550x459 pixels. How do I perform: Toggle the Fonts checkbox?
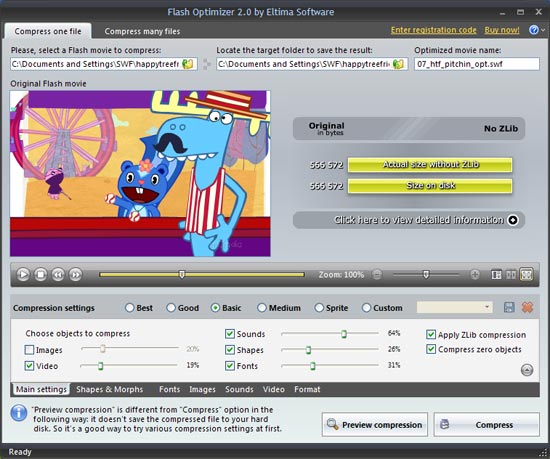(230, 366)
